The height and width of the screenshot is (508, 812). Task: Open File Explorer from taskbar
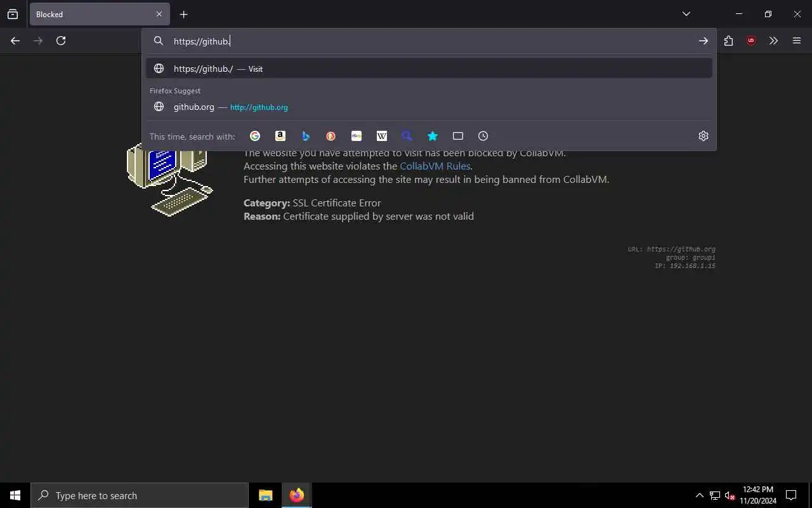coord(266,495)
